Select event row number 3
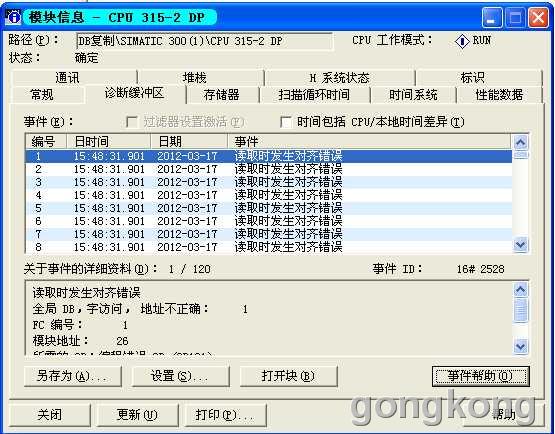 268,182
